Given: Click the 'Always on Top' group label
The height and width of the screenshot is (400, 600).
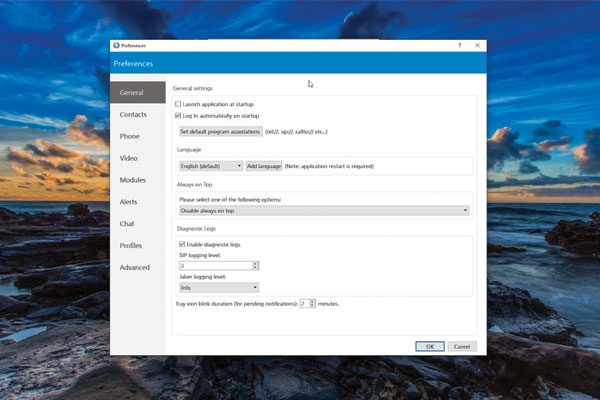Looking at the screenshot, I should [x=194, y=184].
